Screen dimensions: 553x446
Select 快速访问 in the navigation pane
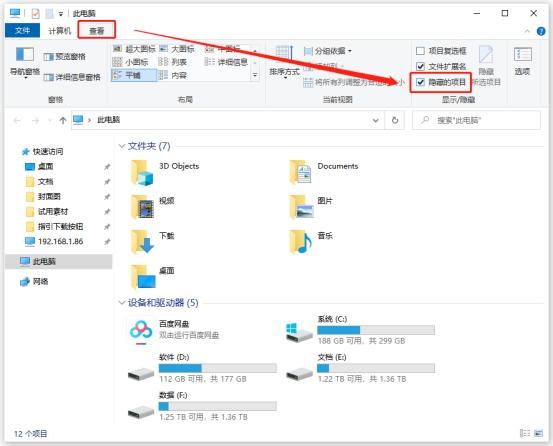(43, 152)
